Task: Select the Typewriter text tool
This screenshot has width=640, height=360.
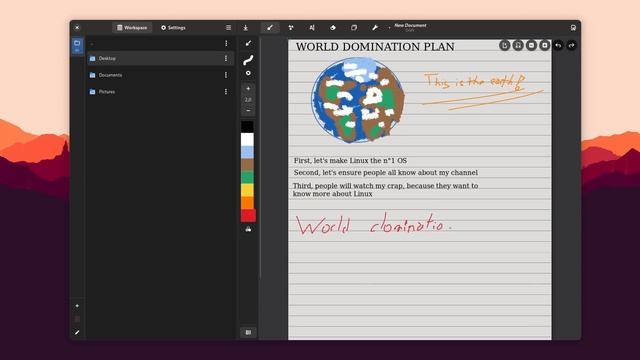Action: (312, 28)
